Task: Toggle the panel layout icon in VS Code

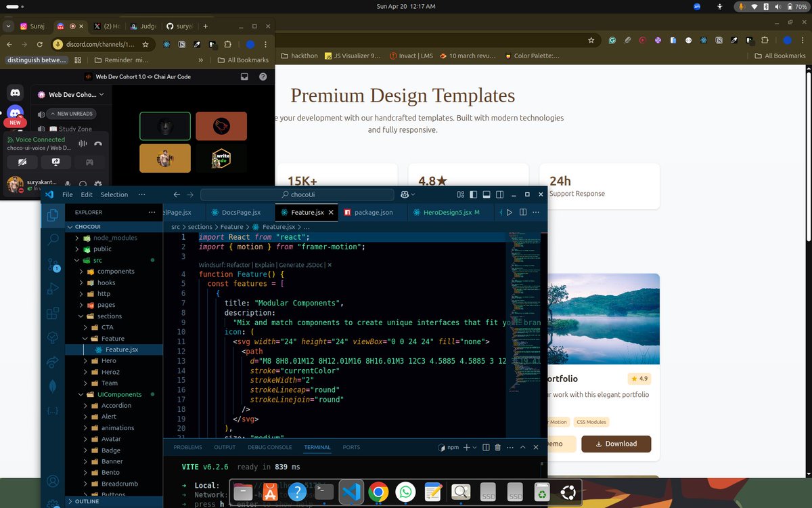Action: (486, 194)
